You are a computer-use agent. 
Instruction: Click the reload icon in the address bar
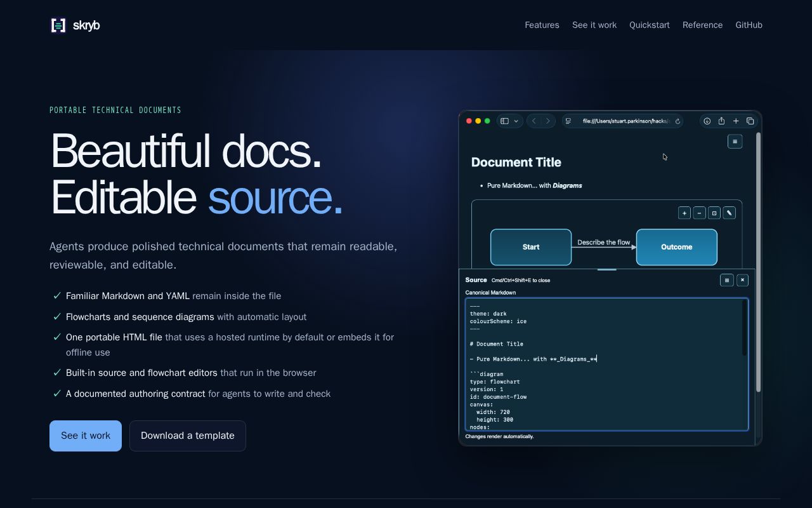(678, 121)
